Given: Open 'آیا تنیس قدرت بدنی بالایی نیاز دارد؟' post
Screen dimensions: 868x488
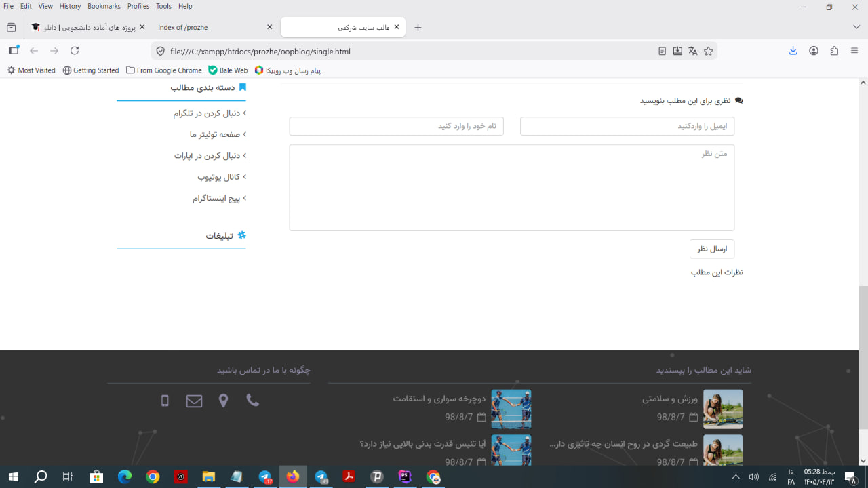Looking at the screenshot, I should tap(423, 444).
